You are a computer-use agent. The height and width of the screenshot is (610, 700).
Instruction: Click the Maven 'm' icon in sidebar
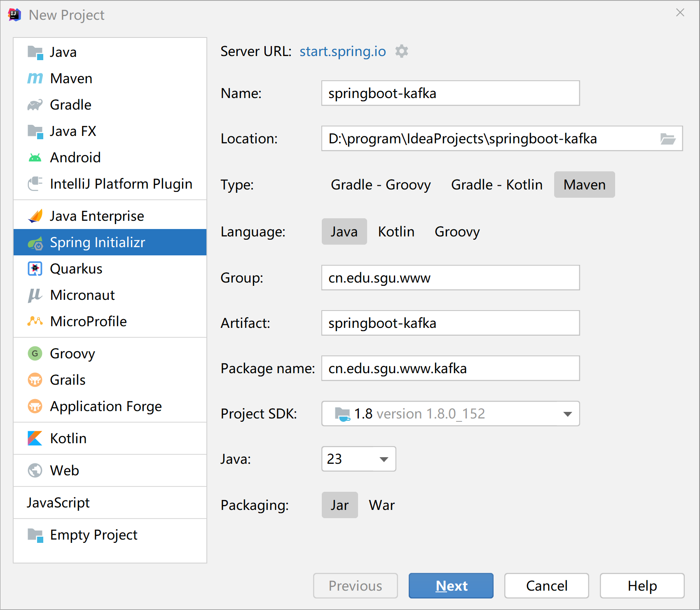[x=35, y=78]
